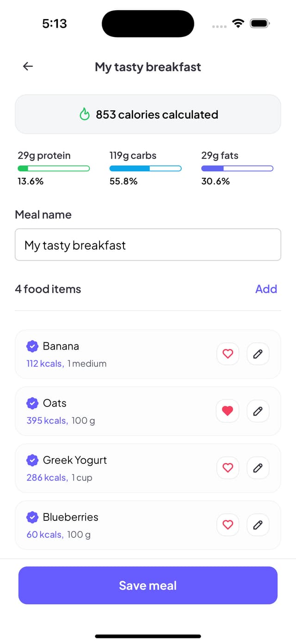Click the Add link for food items

tap(266, 289)
